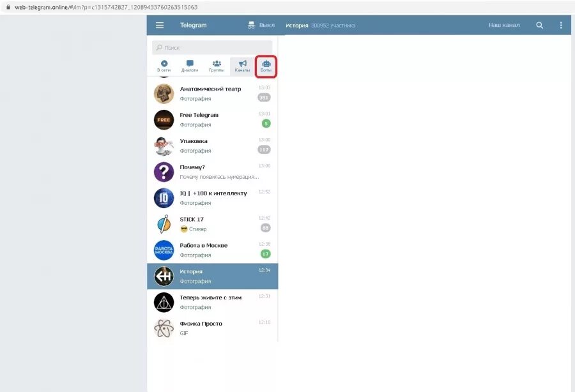Click Free Telegram's green unread badge
The image size is (575, 392).
coord(266,123)
